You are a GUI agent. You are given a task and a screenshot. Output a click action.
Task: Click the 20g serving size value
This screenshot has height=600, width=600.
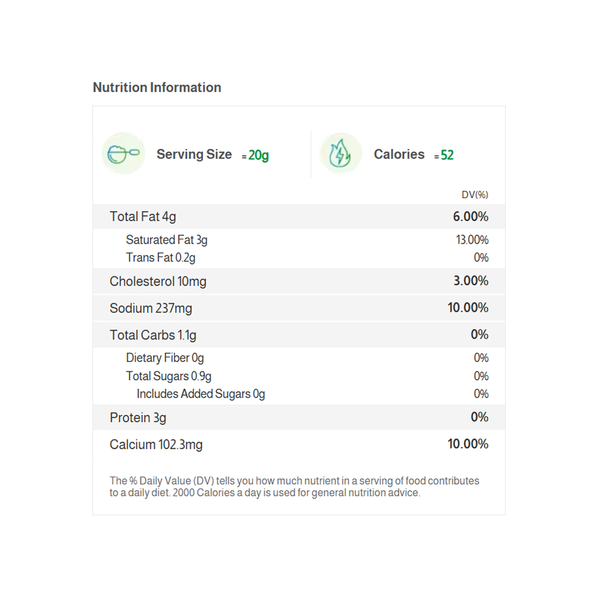[258, 155]
